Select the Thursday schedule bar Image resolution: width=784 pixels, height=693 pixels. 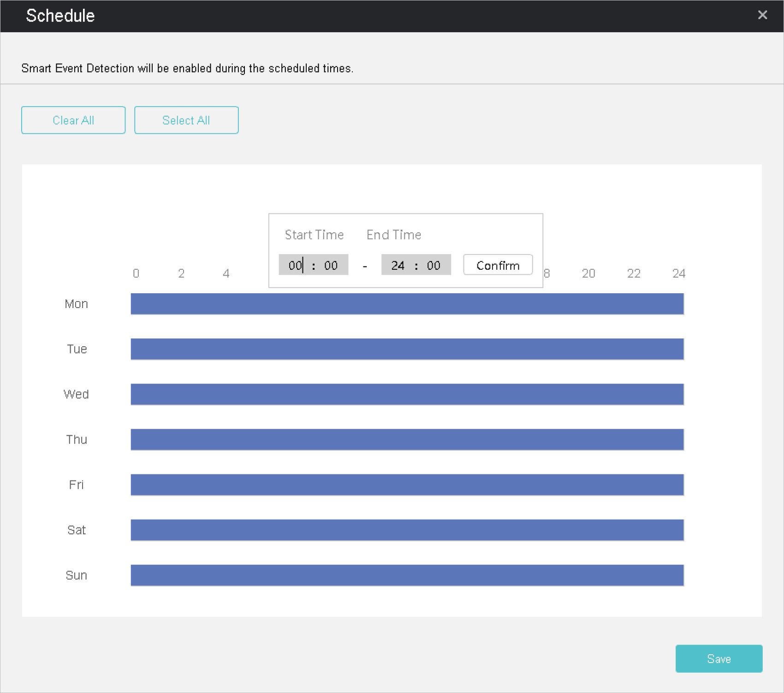click(407, 439)
